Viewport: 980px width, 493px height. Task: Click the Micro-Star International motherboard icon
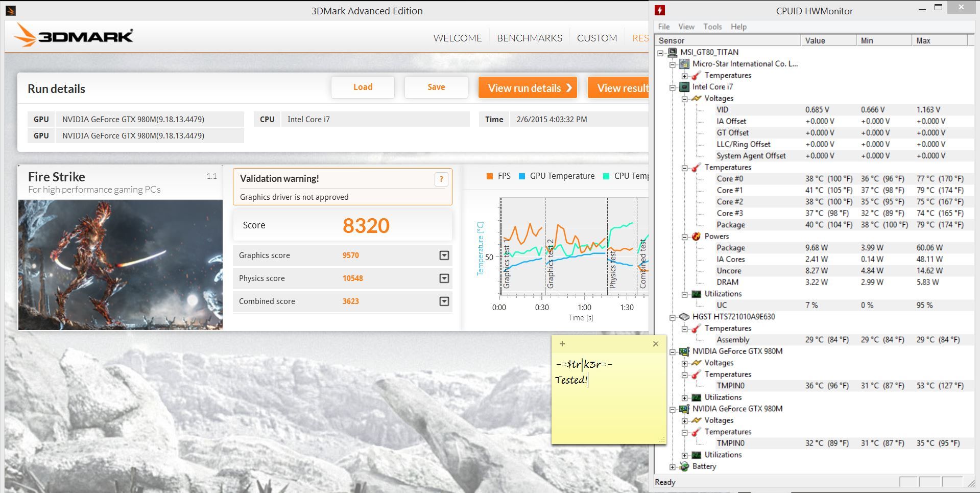[684, 64]
